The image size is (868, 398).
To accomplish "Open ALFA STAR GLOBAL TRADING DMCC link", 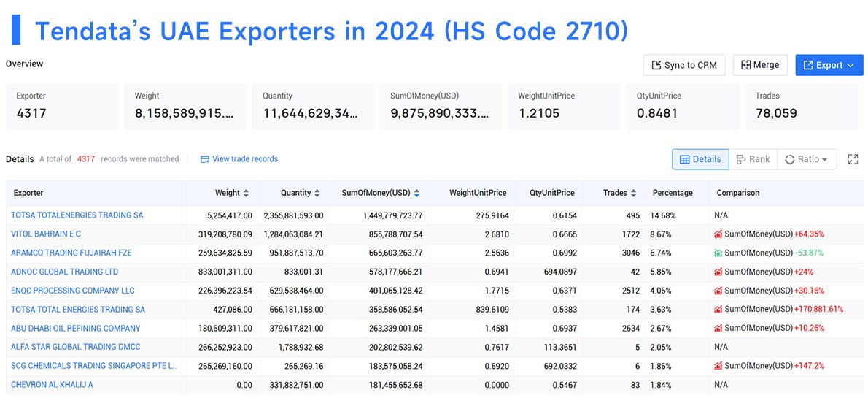I will (x=76, y=347).
